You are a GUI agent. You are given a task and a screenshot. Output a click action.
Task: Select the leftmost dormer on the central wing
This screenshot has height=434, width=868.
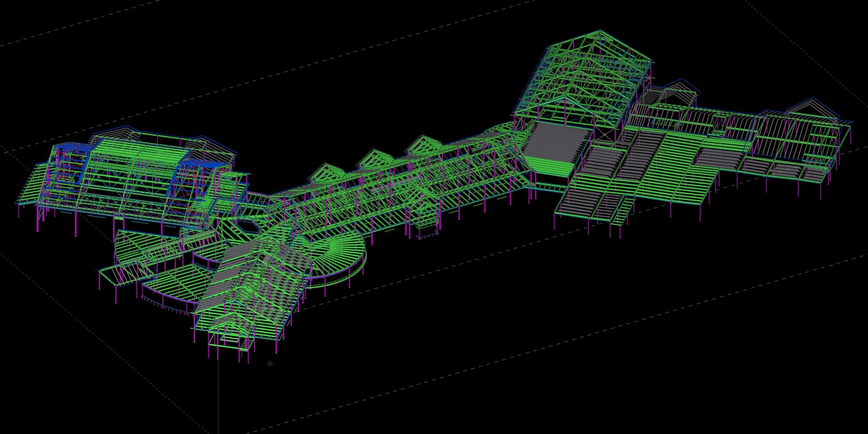coord(323,172)
